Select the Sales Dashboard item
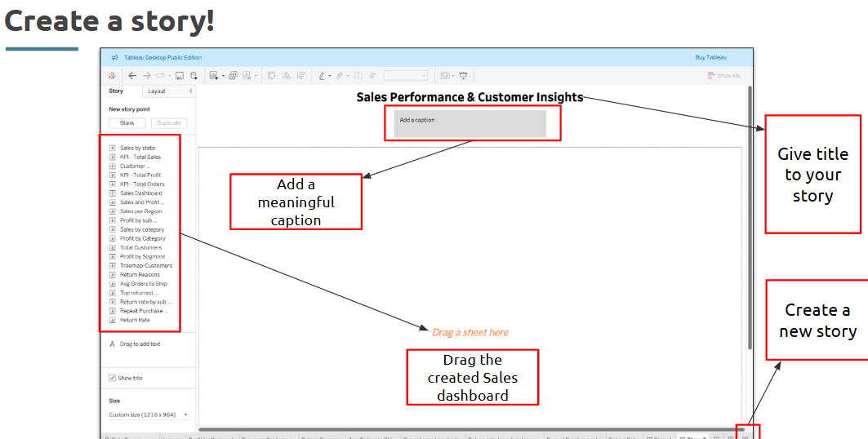The height and width of the screenshot is (439, 868). coord(141,193)
